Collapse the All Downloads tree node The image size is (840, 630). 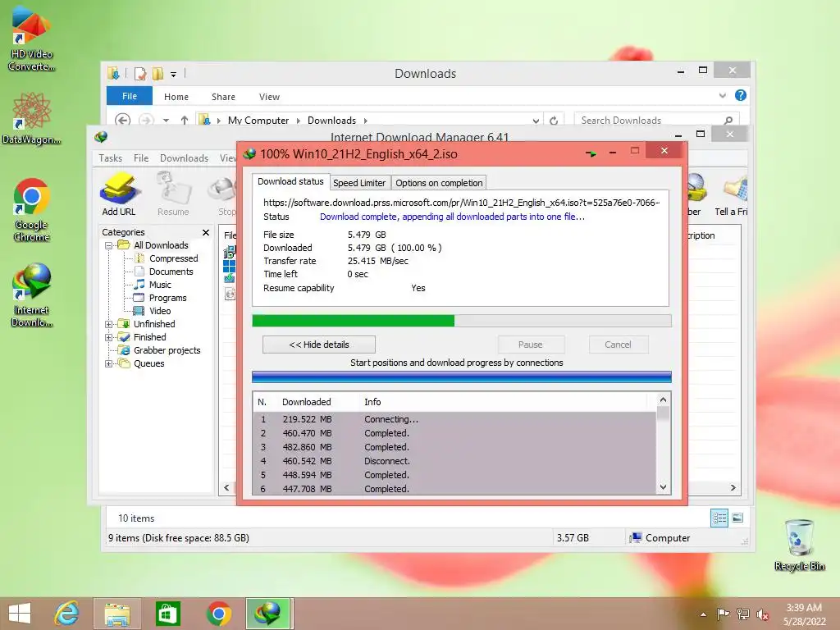click(109, 245)
